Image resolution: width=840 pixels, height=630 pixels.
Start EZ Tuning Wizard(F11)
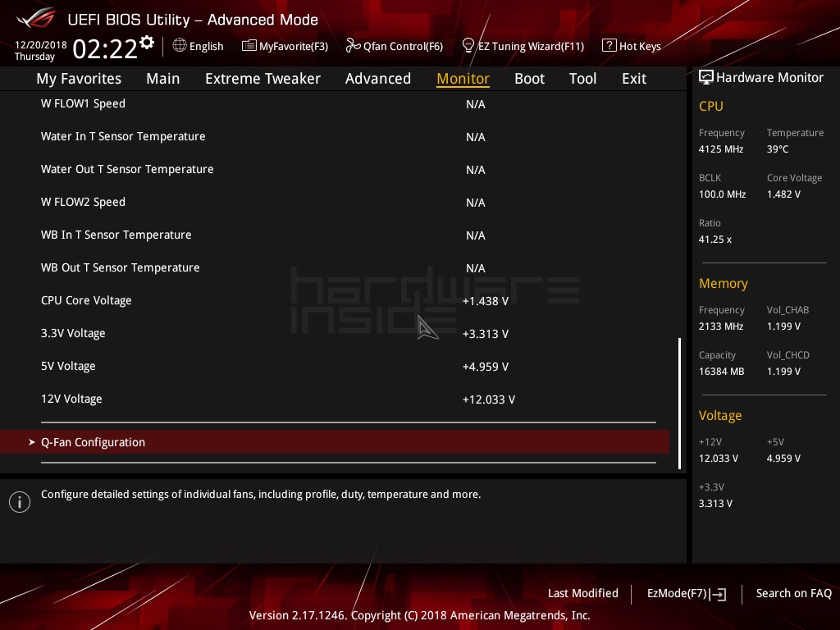coord(531,47)
